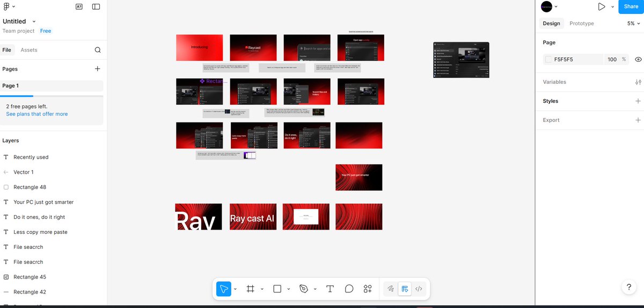Open Present options dropdown chevron

coord(612,6)
